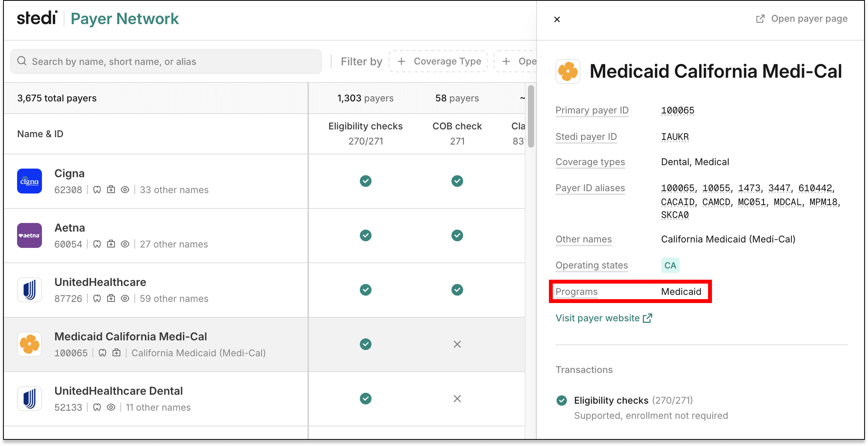Screen dimensions: 868x446
Task: Click the list vertical scrollbar
Action: [531, 117]
